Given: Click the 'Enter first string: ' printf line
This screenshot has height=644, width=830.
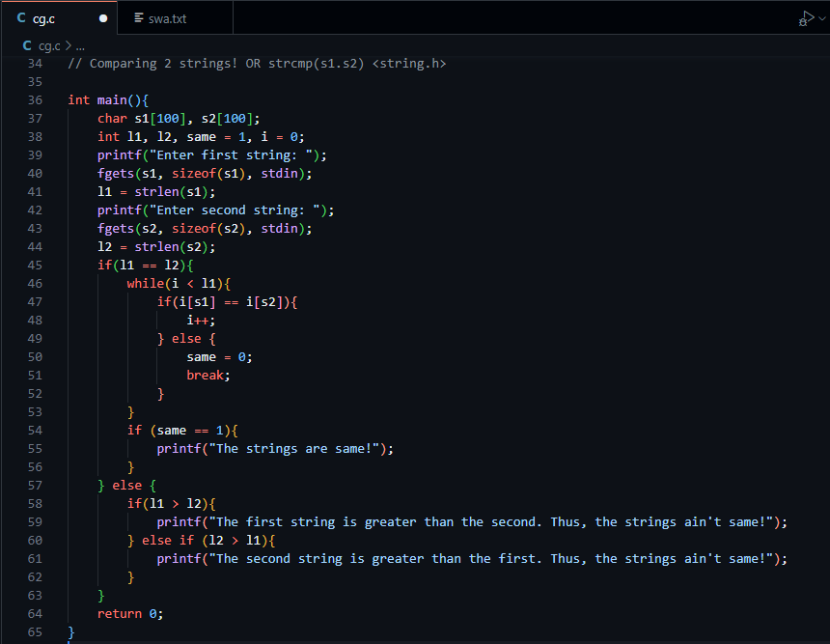Looking at the screenshot, I should pyautogui.click(x=211, y=155).
